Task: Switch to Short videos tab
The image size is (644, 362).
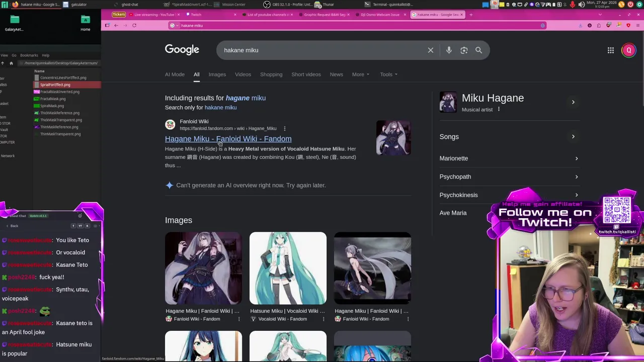Action: [x=306, y=74]
